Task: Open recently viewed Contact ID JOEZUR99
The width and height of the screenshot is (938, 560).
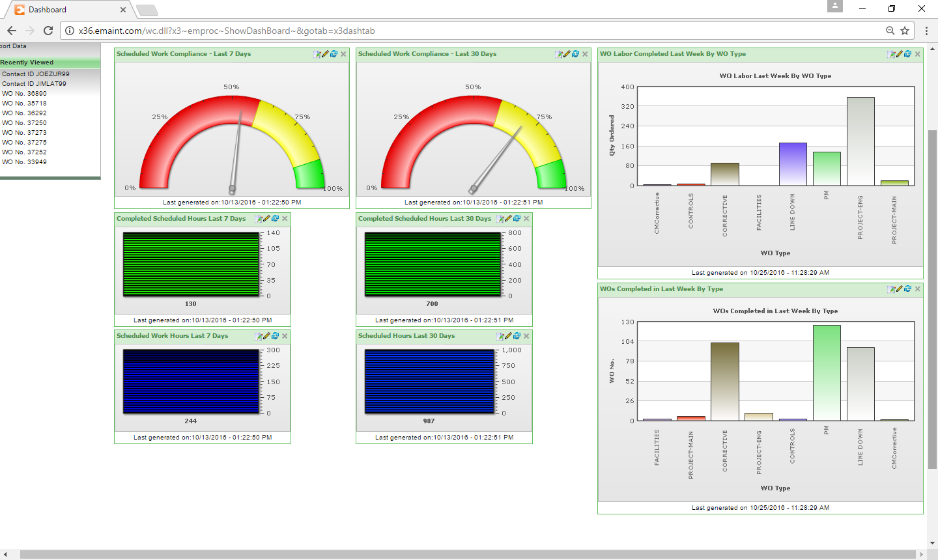Action: tap(36, 74)
